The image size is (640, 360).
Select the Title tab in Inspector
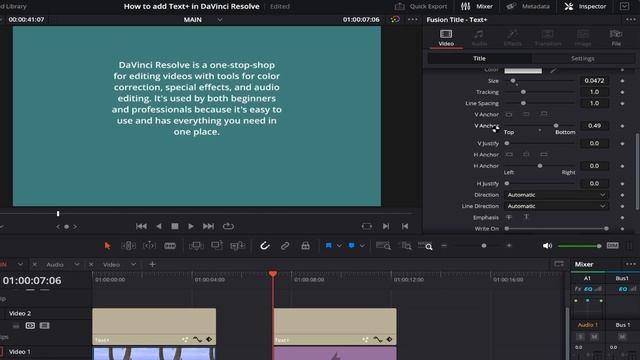tap(480, 58)
